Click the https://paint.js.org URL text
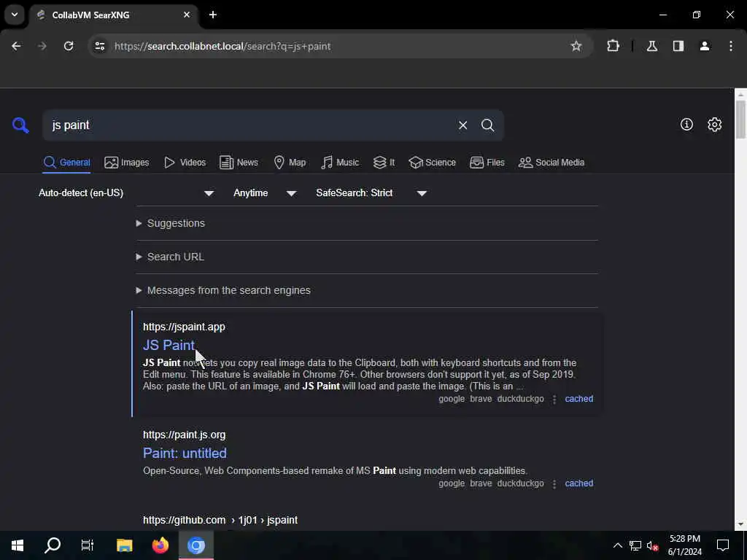Viewport: 747px width, 560px height. tap(185, 435)
